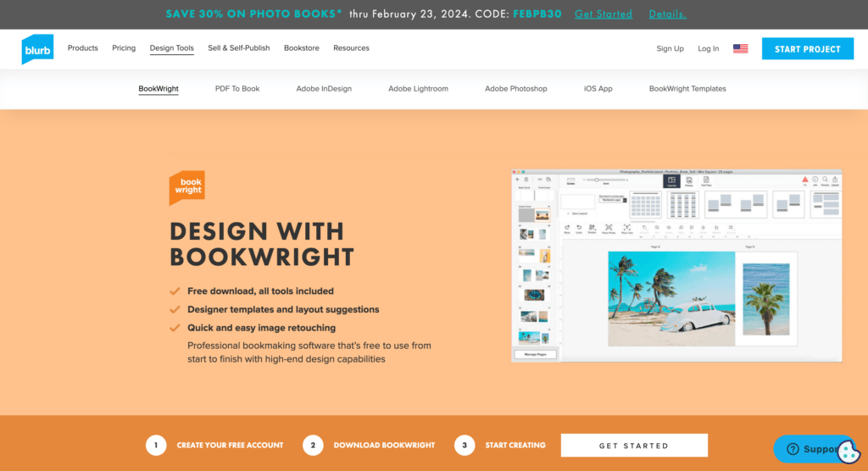868x471 pixels.
Task: Click the FEBPB30 promo code text
Action: [x=537, y=14]
